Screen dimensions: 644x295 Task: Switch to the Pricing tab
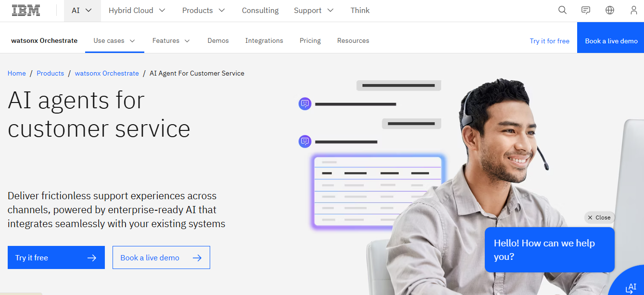pos(310,40)
